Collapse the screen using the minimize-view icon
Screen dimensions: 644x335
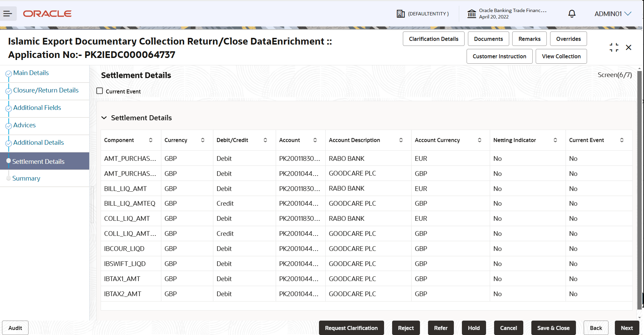614,48
